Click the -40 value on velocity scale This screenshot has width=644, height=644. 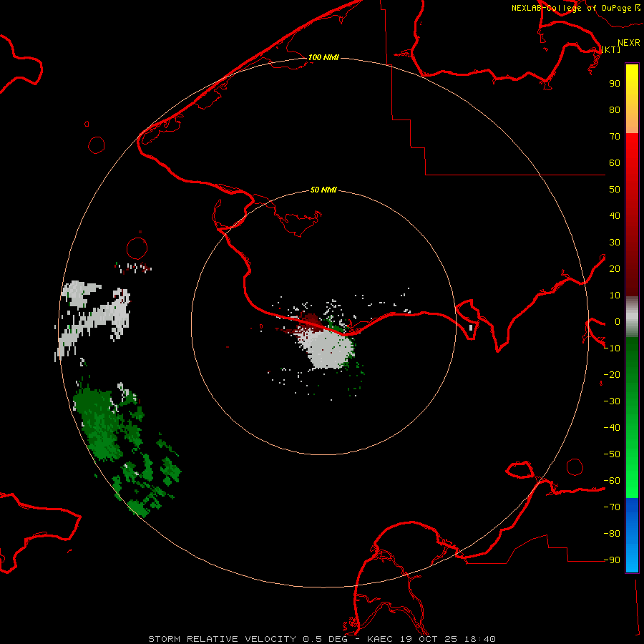click(612, 428)
